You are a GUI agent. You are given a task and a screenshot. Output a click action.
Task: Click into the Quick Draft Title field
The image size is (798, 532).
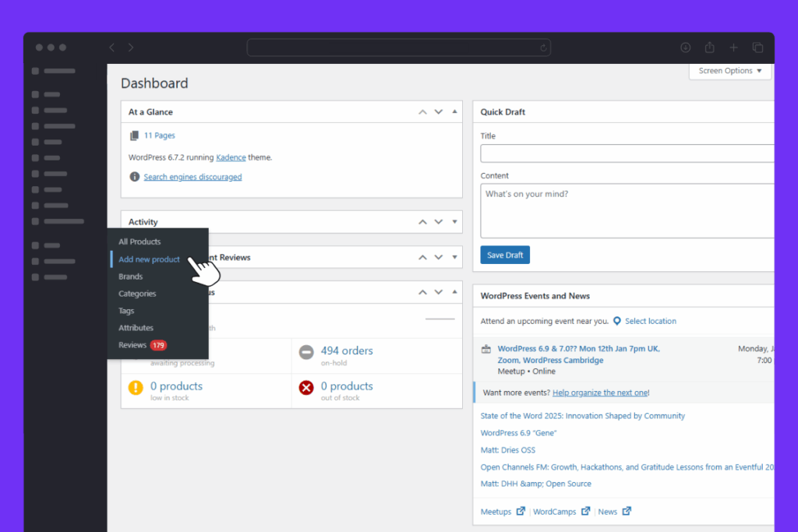(x=627, y=153)
